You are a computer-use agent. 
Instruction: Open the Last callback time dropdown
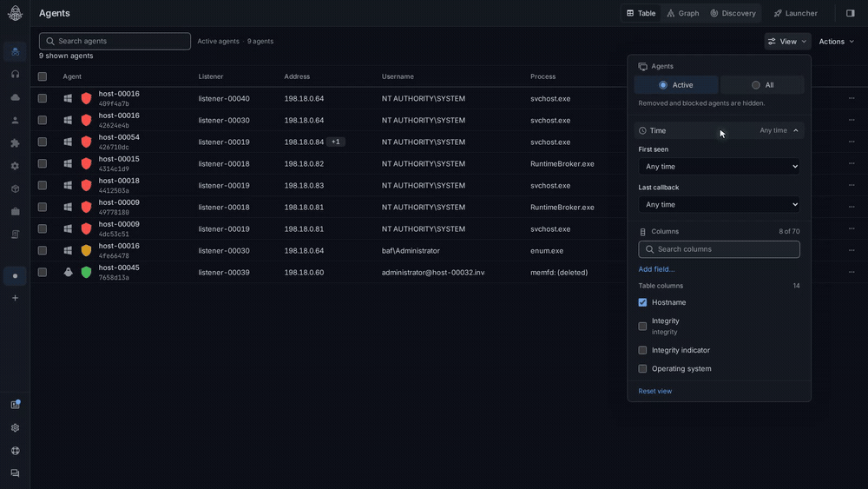(719, 204)
